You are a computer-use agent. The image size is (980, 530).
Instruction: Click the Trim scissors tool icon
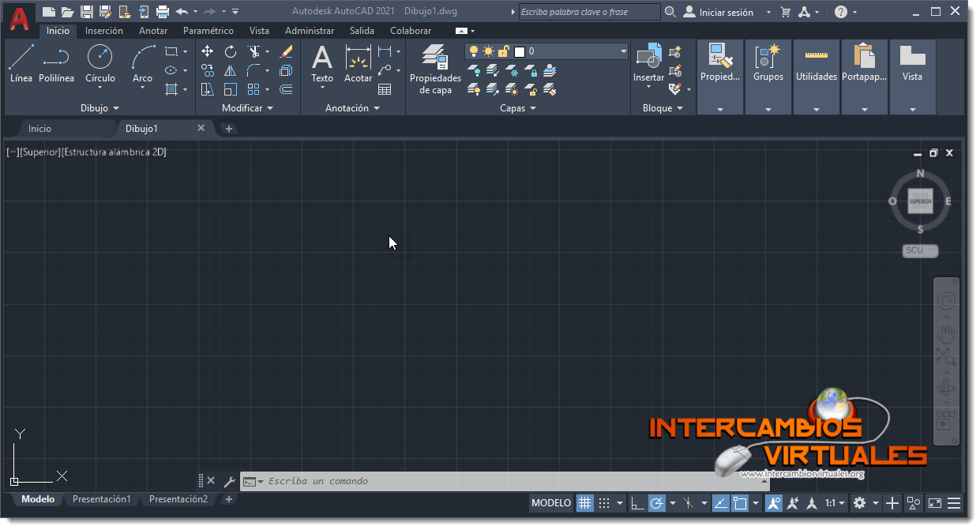tap(253, 51)
